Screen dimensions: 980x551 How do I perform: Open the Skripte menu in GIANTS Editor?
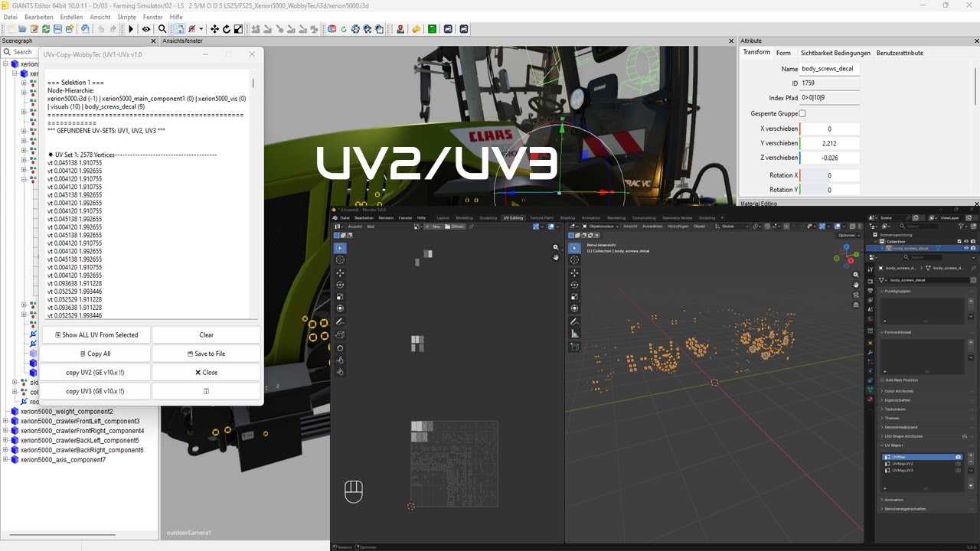[x=127, y=17]
